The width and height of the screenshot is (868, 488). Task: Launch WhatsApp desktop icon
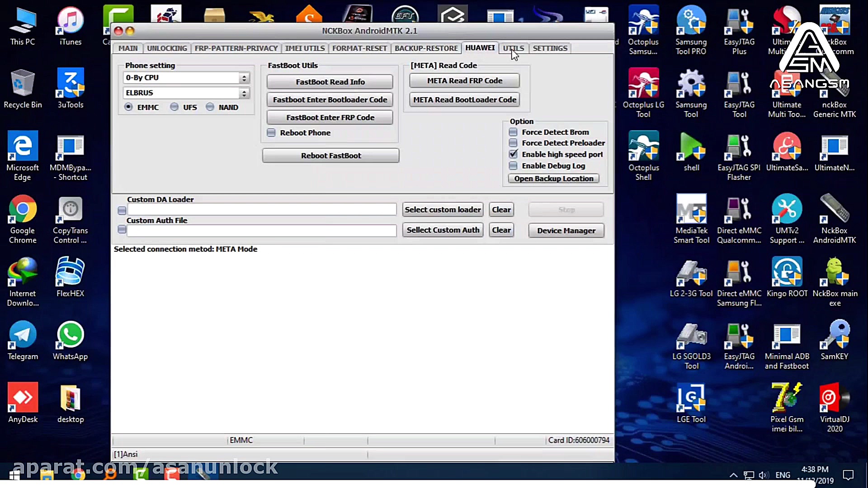71,341
